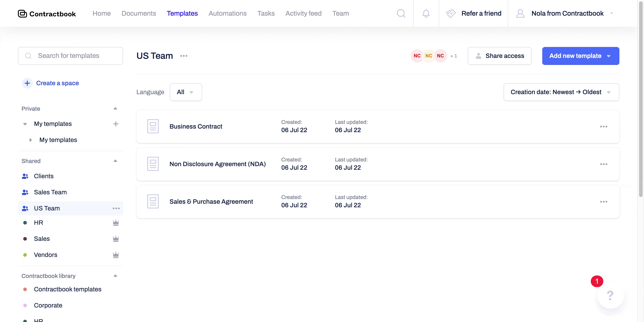Screen dimensions: 644x322
Task: Open the US Team title ellipsis menu
Action: pos(184,56)
